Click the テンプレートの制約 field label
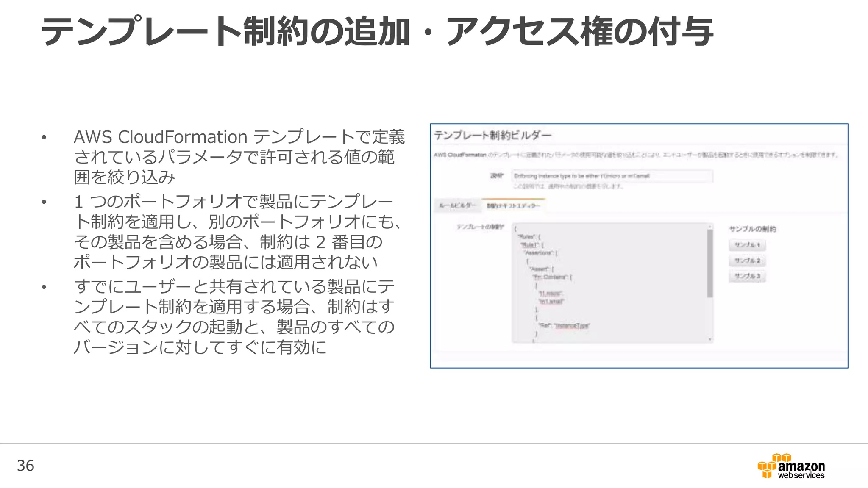This screenshot has width=868, height=488. tap(480, 227)
